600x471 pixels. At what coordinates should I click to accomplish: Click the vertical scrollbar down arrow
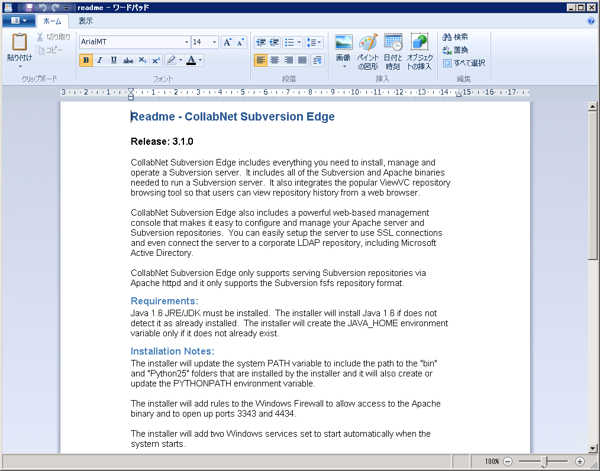tap(592, 448)
